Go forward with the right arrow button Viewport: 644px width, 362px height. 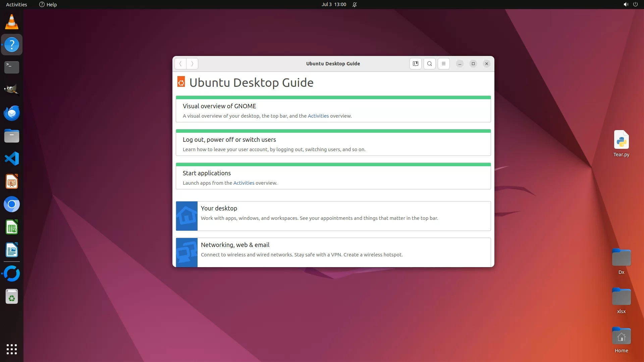click(x=192, y=64)
